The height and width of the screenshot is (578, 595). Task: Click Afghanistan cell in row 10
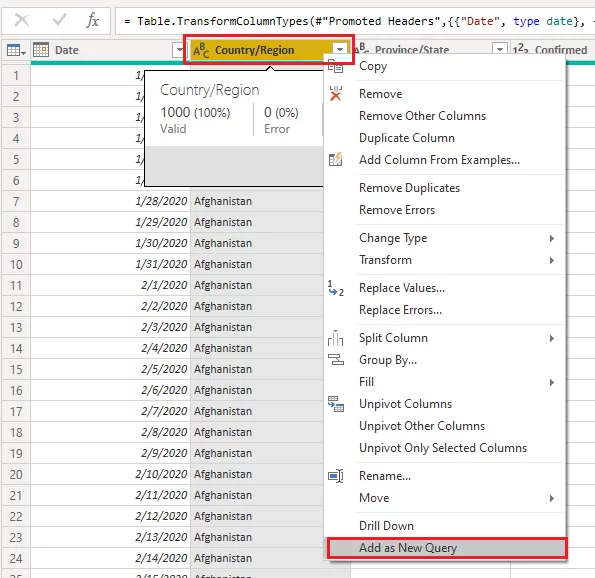[x=258, y=264]
